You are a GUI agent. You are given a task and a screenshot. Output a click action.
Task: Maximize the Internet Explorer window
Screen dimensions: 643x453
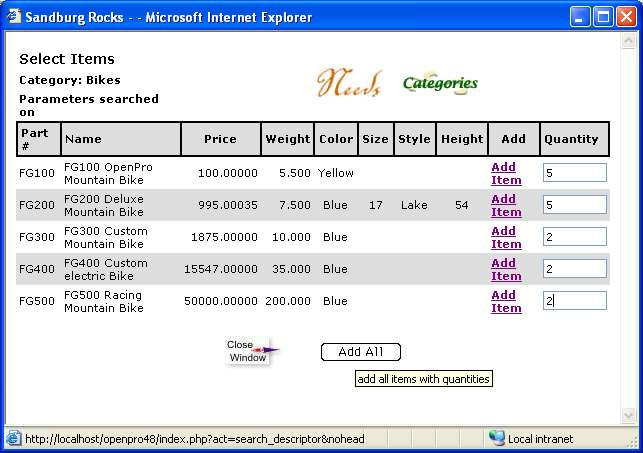pyautogui.click(x=603, y=17)
